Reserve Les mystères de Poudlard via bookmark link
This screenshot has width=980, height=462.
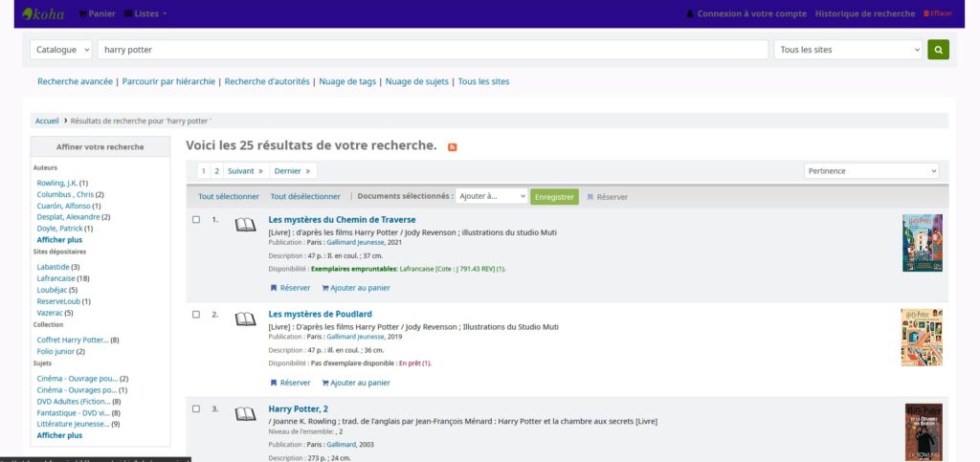(x=290, y=383)
